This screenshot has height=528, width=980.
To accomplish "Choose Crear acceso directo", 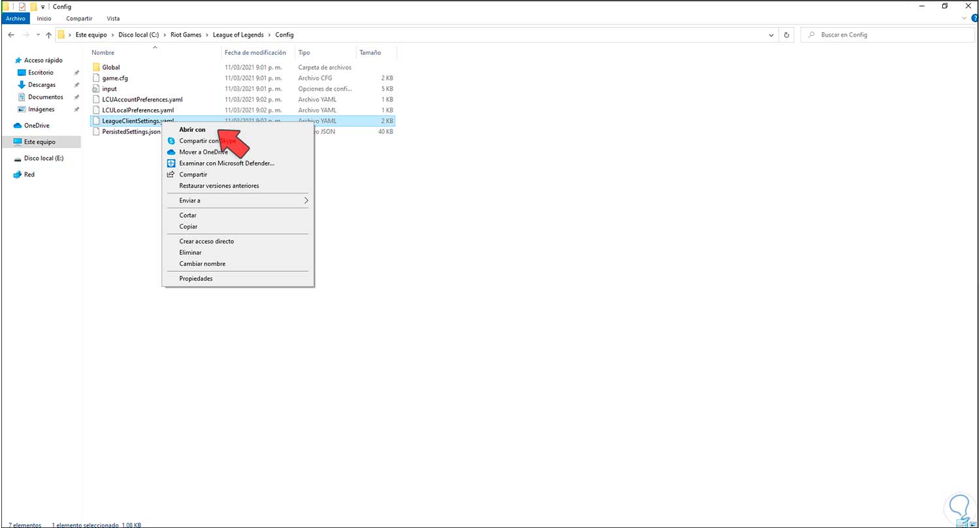I will 238,241.
